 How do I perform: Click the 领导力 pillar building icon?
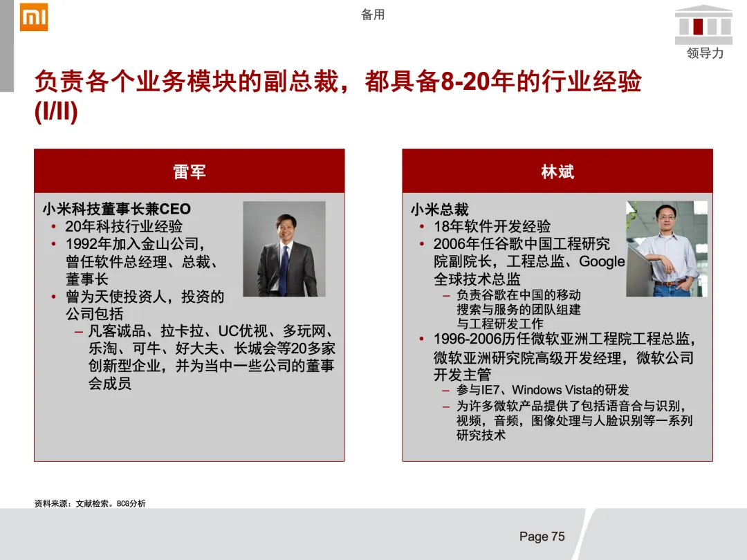(x=704, y=24)
